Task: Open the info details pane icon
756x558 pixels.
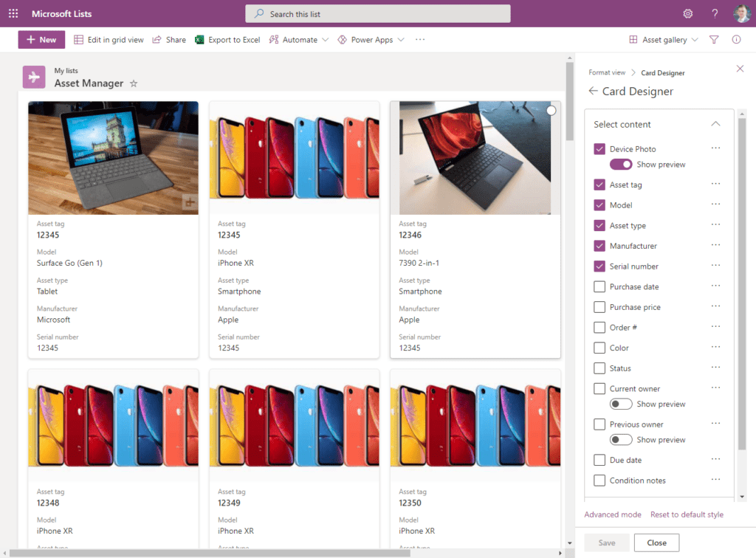Action: (736, 40)
